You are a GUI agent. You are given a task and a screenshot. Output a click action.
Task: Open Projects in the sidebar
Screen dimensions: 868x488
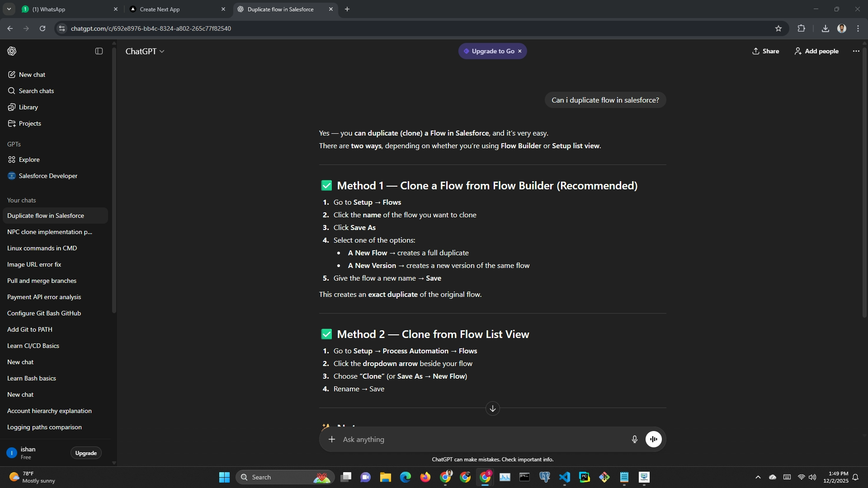(30, 123)
